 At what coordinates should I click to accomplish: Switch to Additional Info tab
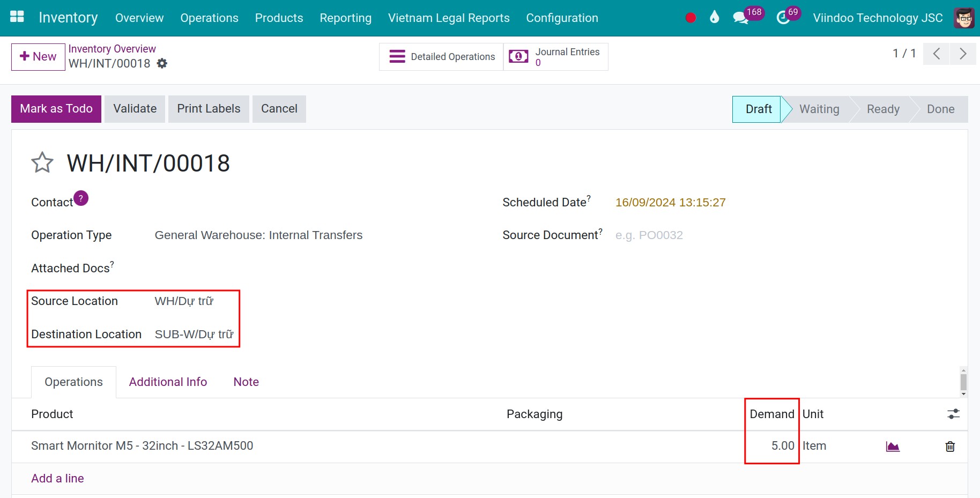click(168, 382)
